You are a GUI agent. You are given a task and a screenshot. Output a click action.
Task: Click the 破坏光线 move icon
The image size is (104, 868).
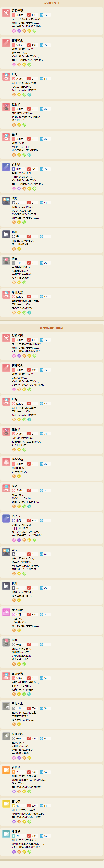[x=6, y=736]
